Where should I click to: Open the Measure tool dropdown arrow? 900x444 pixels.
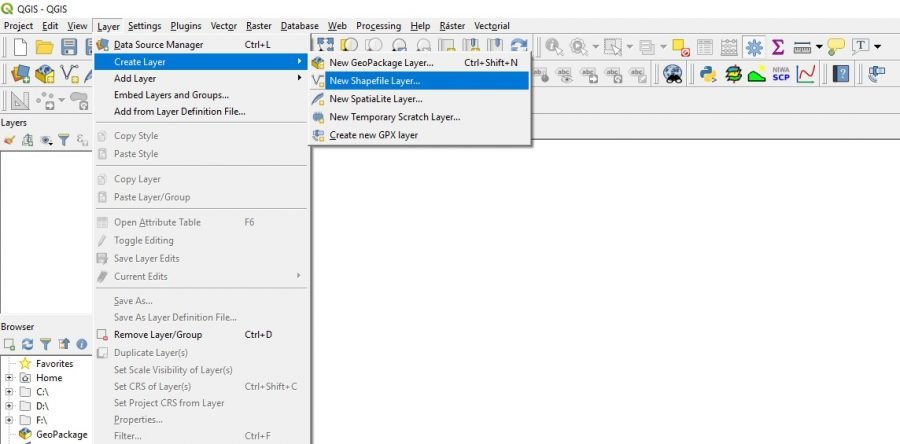coord(818,46)
